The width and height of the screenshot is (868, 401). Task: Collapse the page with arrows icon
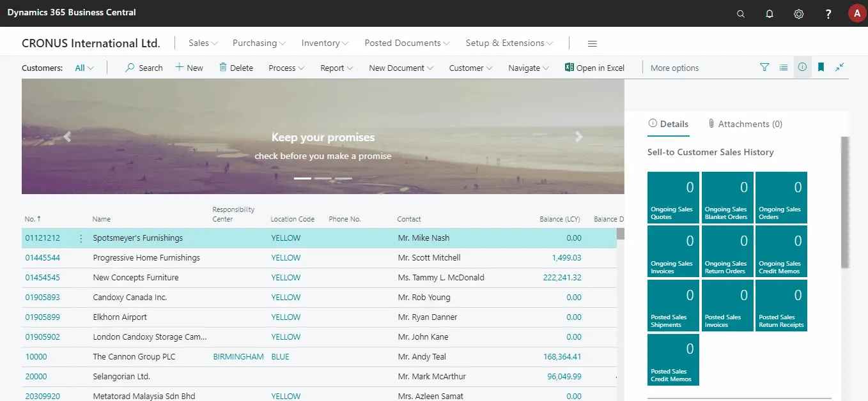coord(840,67)
